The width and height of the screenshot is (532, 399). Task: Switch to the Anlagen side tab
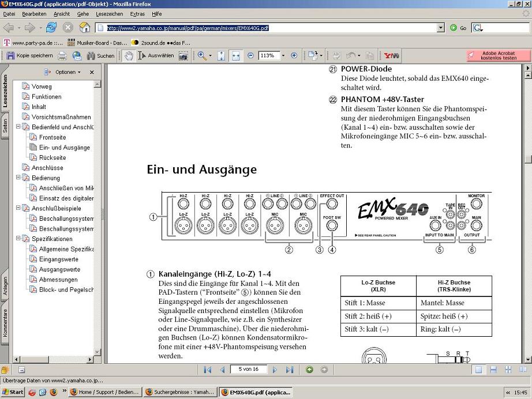[x=5, y=286]
